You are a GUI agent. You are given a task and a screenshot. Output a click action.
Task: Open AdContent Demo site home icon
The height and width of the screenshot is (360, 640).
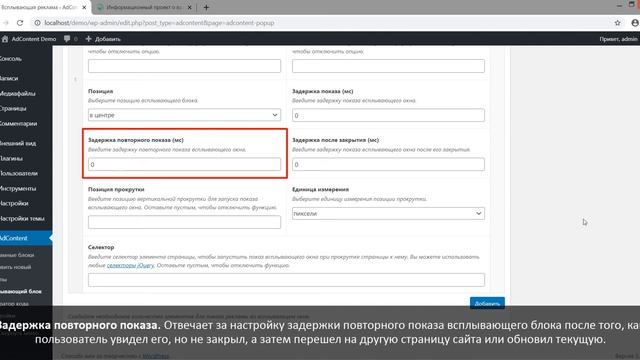pos(5,39)
